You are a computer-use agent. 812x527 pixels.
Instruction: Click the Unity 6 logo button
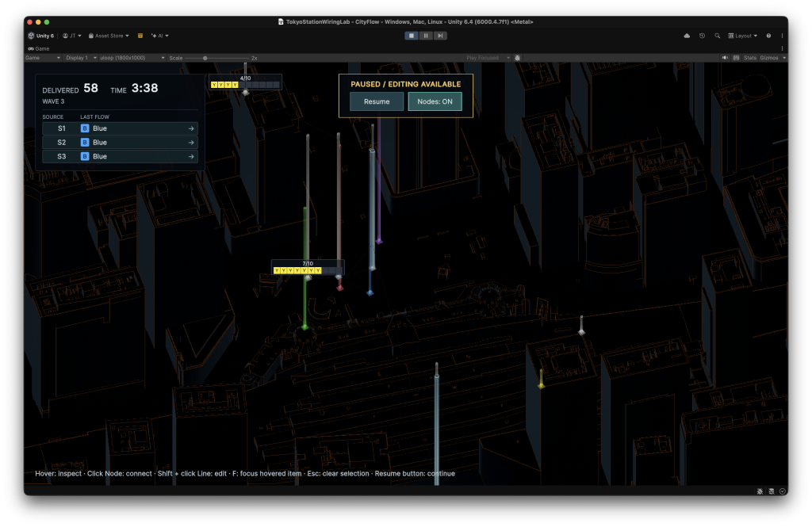(41, 36)
